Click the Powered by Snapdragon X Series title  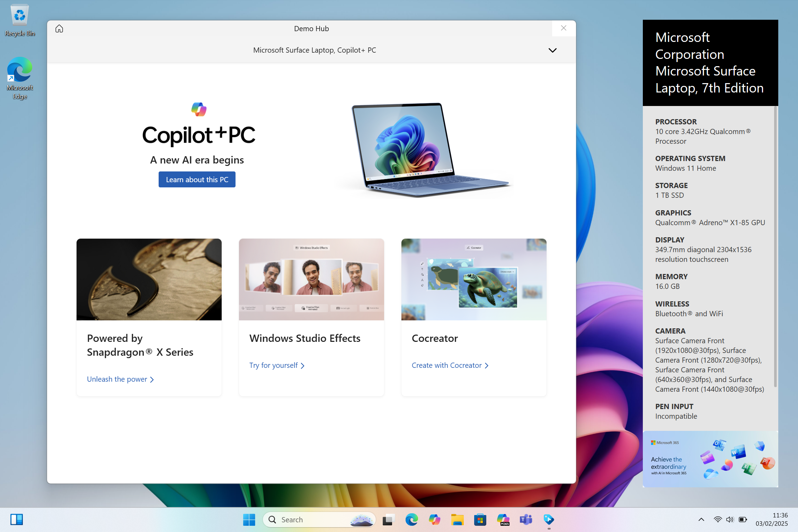click(x=140, y=345)
